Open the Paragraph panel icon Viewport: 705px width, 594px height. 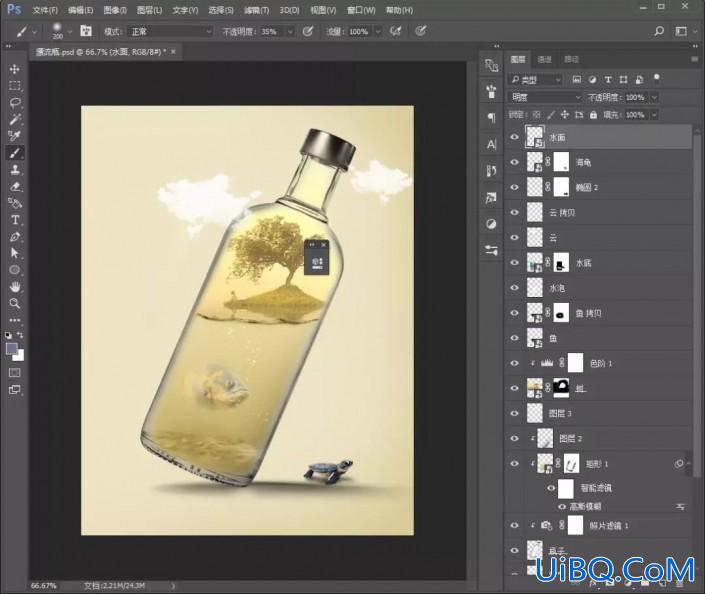[491, 118]
